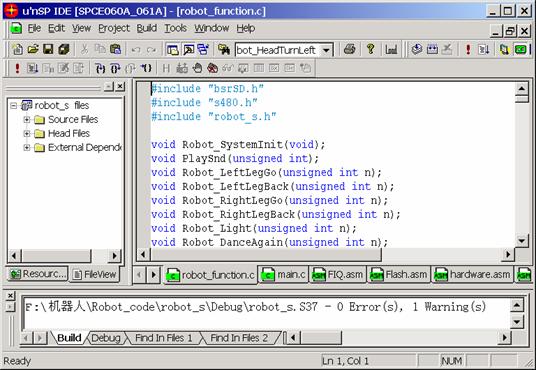Select the Head Files tree item

pyautogui.click(x=69, y=133)
